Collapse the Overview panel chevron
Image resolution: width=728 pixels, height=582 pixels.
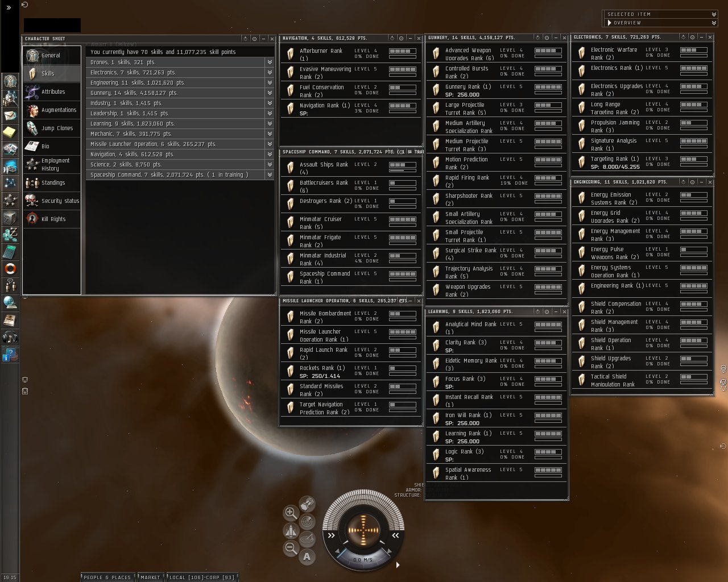[714, 23]
